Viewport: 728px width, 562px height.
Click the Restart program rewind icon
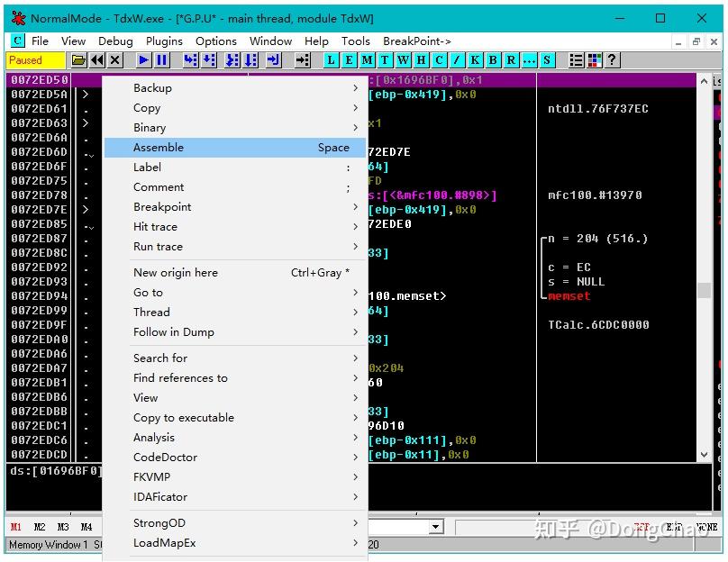click(97, 60)
